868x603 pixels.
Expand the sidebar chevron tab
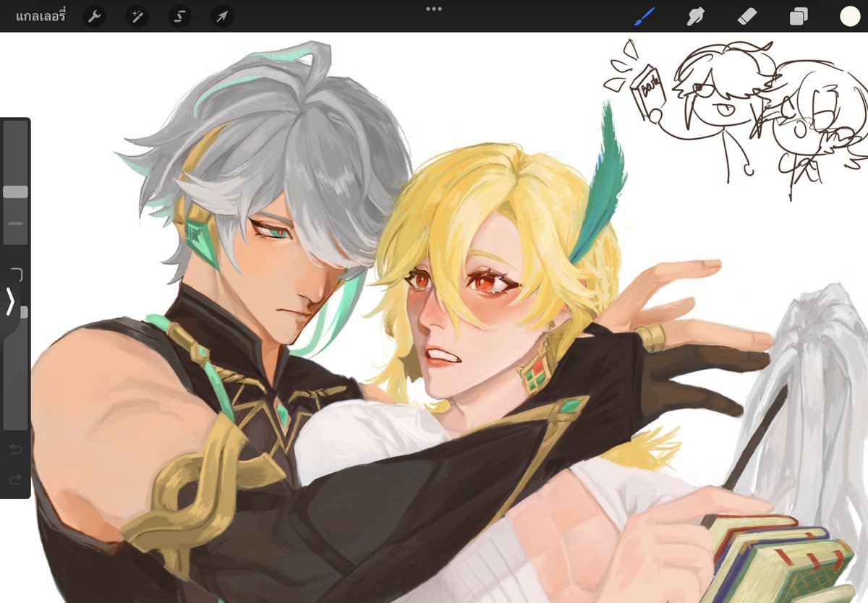point(9,301)
